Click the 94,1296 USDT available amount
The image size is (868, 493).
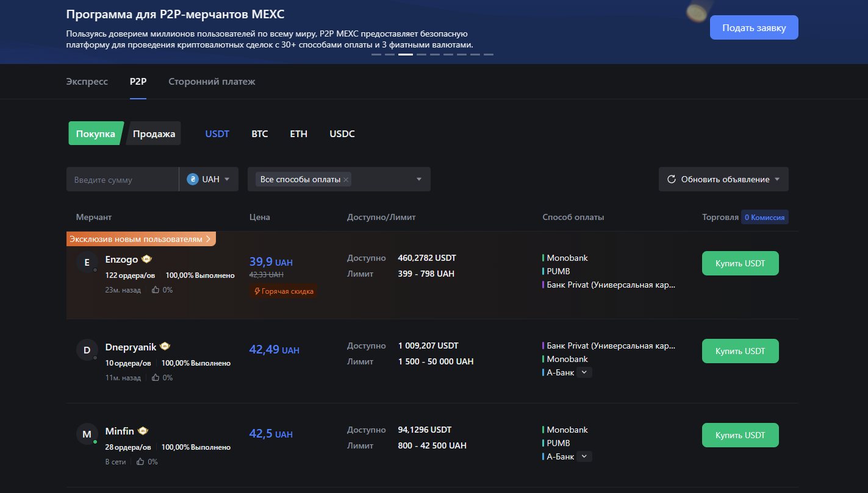425,430
